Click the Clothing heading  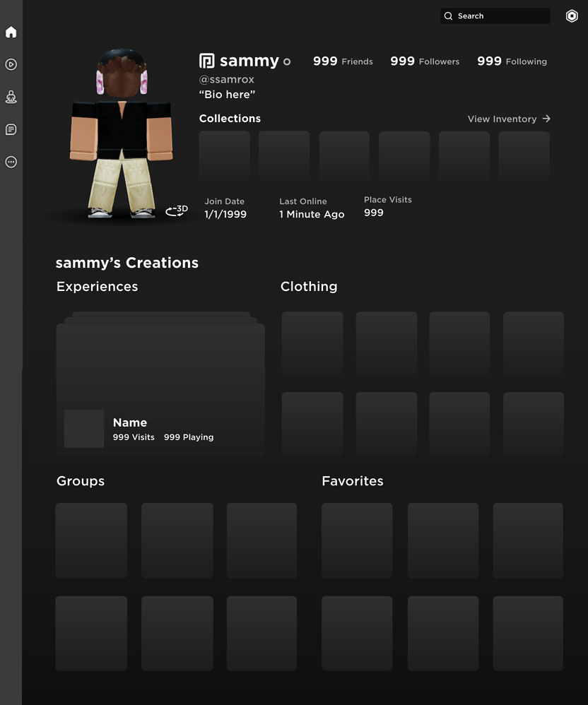click(x=309, y=286)
